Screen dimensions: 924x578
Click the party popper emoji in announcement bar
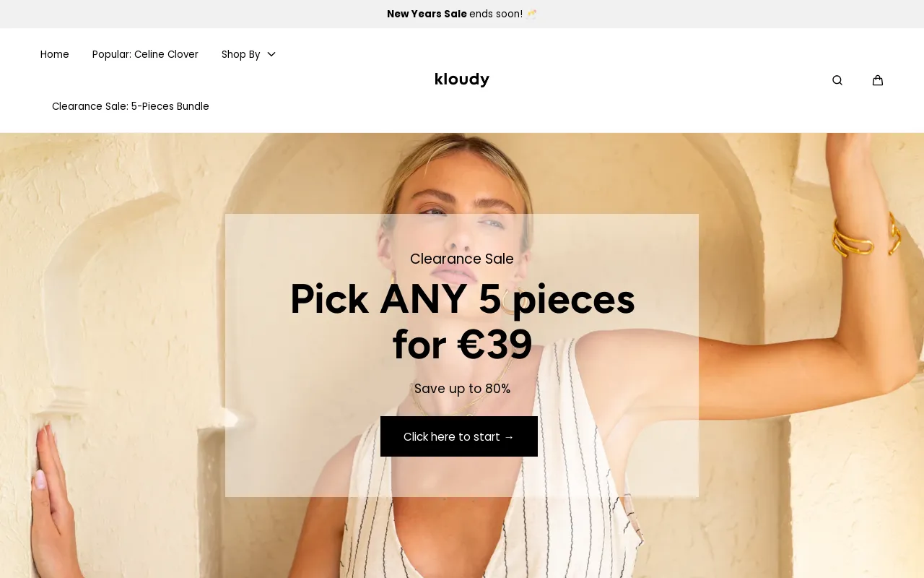531,12
